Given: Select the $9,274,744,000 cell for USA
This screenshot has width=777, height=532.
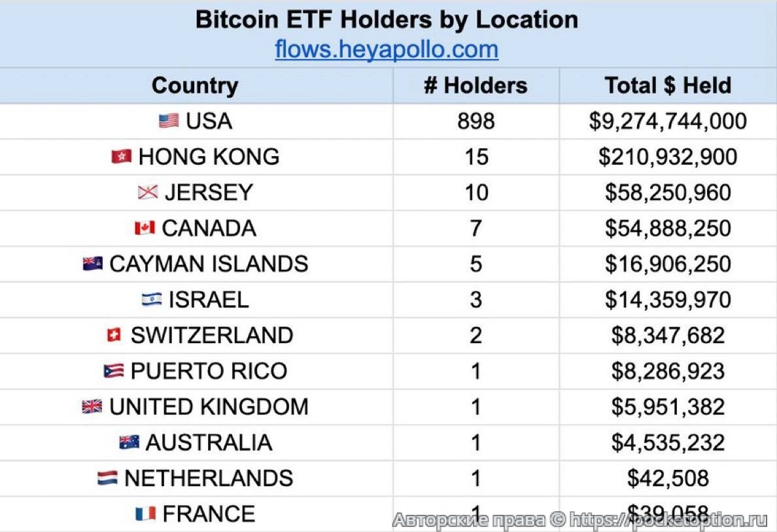Looking at the screenshot, I should point(668,121).
